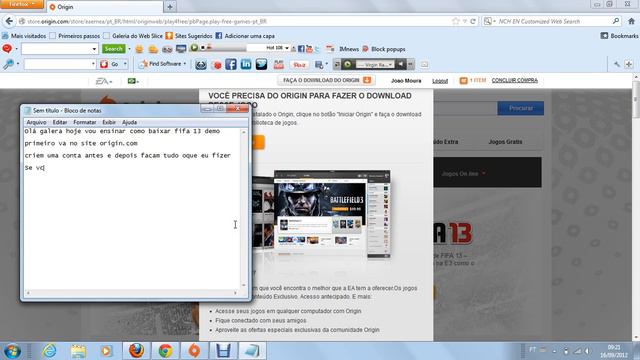Open the upper toolbar search box dropdown arrow
The height and width of the screenshot is (360, 640).
coord(94,49)
